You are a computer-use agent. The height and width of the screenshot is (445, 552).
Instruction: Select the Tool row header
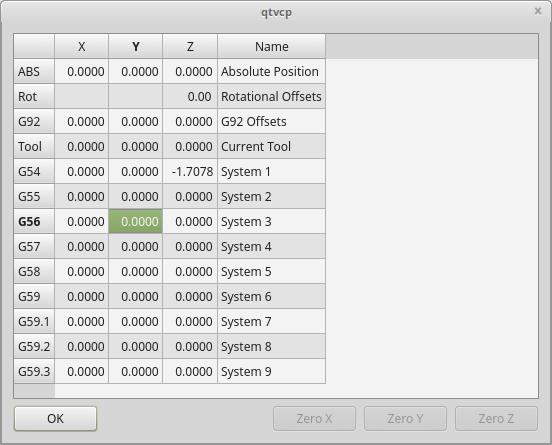[x=34, y=146]
